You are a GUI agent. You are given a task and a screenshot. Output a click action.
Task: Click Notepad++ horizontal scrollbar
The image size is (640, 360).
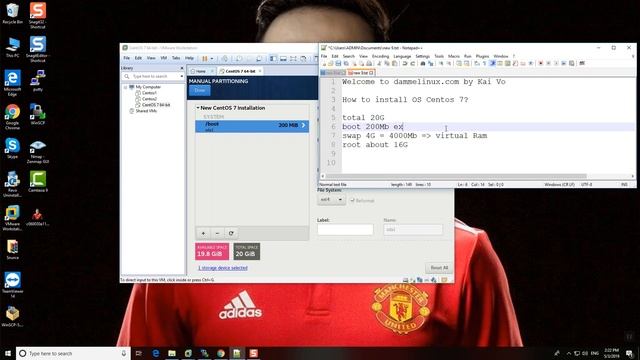(x=456, y=176)
